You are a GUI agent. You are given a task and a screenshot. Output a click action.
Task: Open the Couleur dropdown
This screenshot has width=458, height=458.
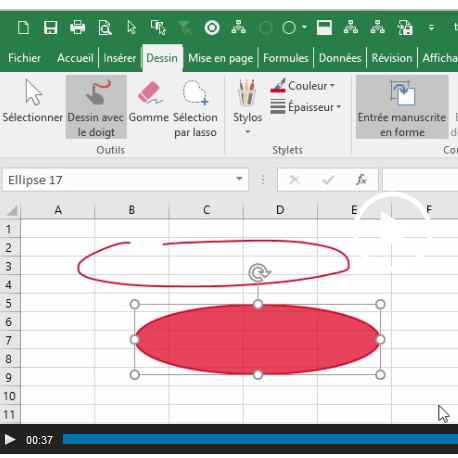pyautogui.click(x=303, y=86)
